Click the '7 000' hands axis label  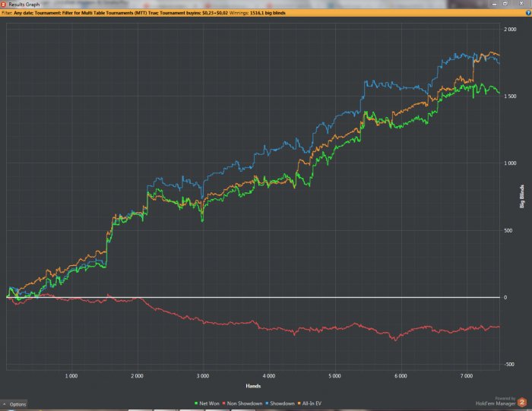[x=467, y=376]
